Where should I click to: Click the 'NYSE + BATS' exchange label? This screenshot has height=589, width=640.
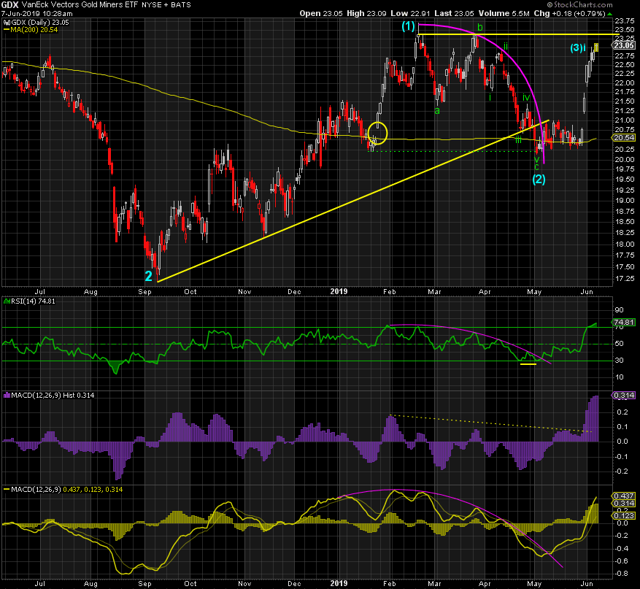point(166,5)
